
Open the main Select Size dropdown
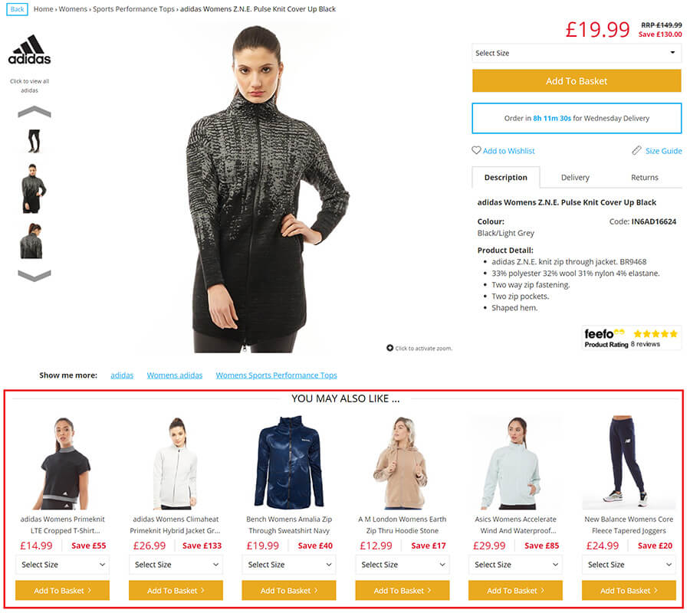[577, 53]
